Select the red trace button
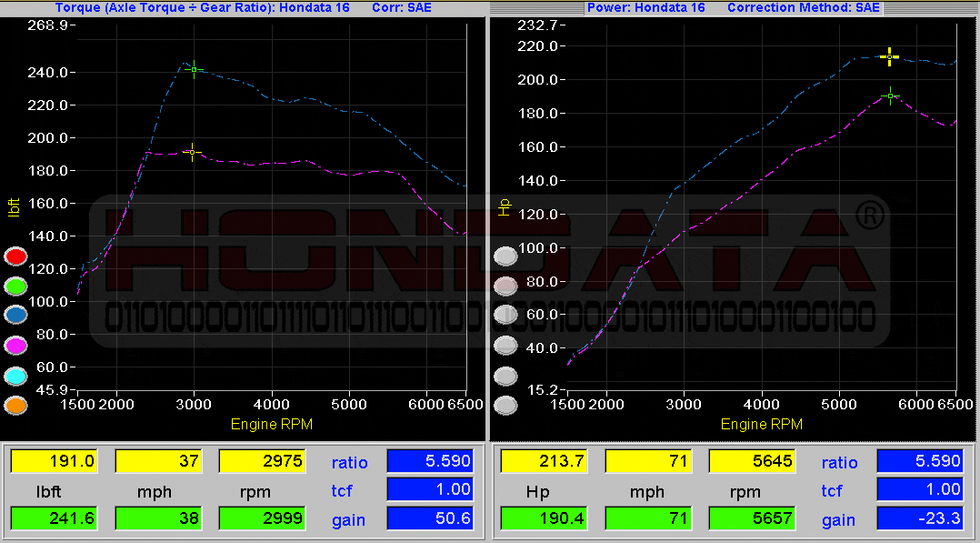The image size is (980, 543). click(15, 256)
